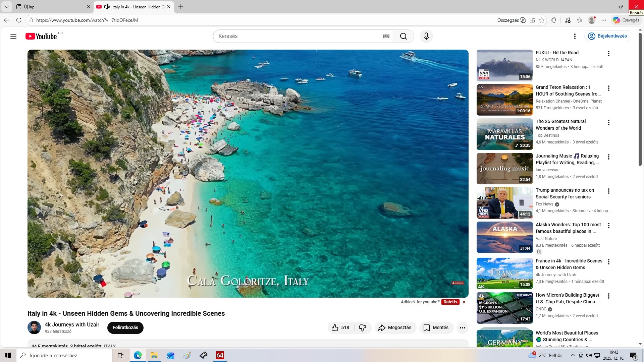The image size is (644, 362).
Task: Mute the Italy in 4k tab
Action: [x=107, y=7]
